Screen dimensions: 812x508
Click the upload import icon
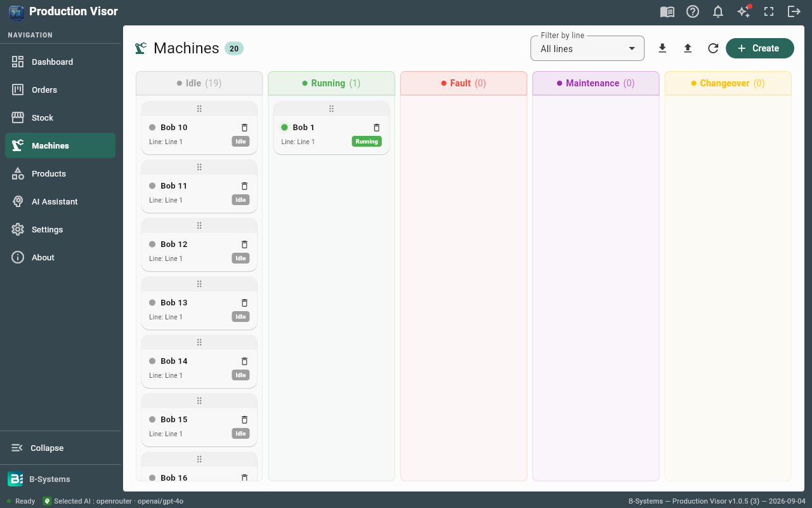[688, 48]
